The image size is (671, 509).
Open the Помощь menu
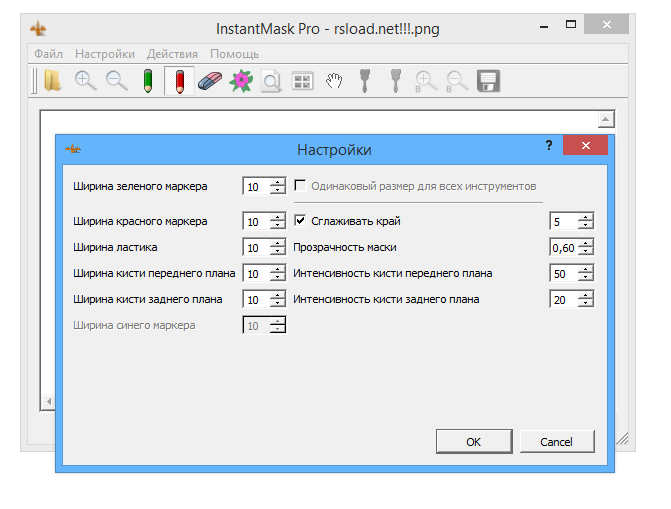235,54
